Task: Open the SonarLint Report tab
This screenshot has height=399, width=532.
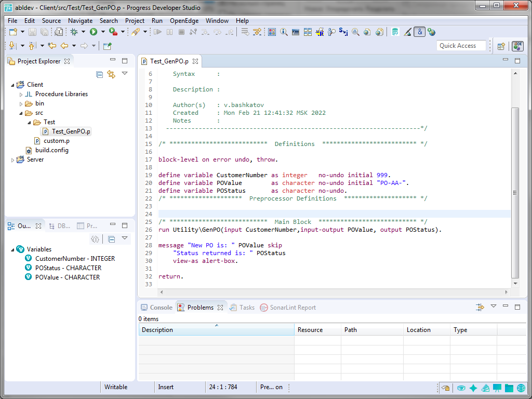Action: pos(288,308)
